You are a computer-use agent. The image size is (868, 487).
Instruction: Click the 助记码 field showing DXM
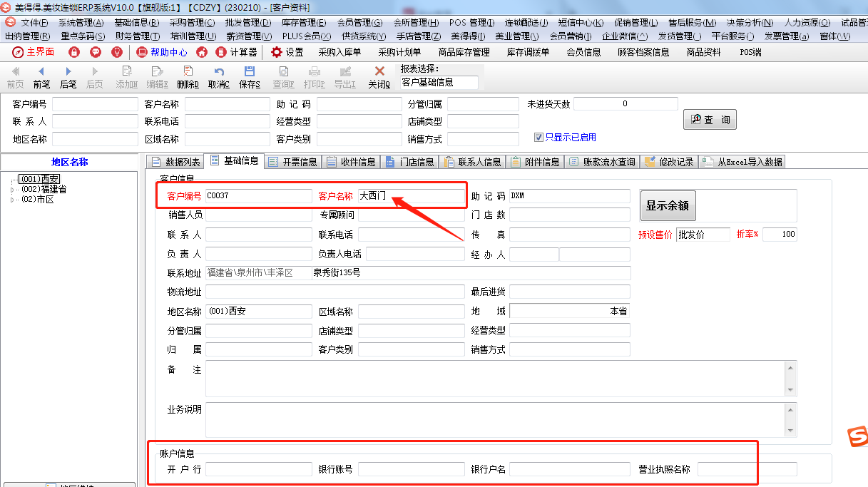click(570, 195)
